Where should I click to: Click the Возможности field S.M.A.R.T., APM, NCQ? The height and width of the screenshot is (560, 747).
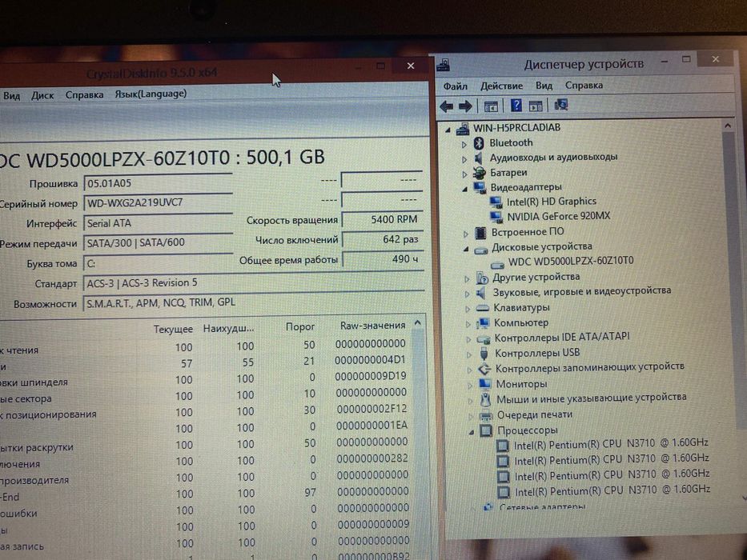254,303
